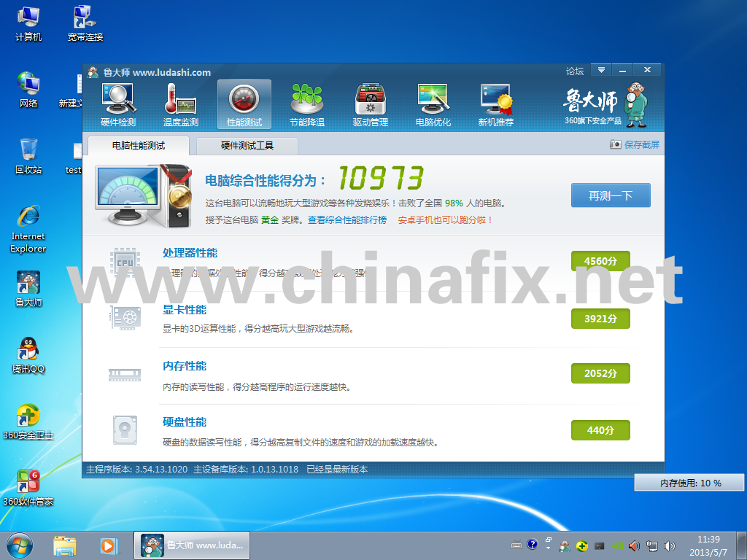Click the 安卓手机也可以跑分啦 link
This screenshot has width=747, height=560.
pos(446,220)
